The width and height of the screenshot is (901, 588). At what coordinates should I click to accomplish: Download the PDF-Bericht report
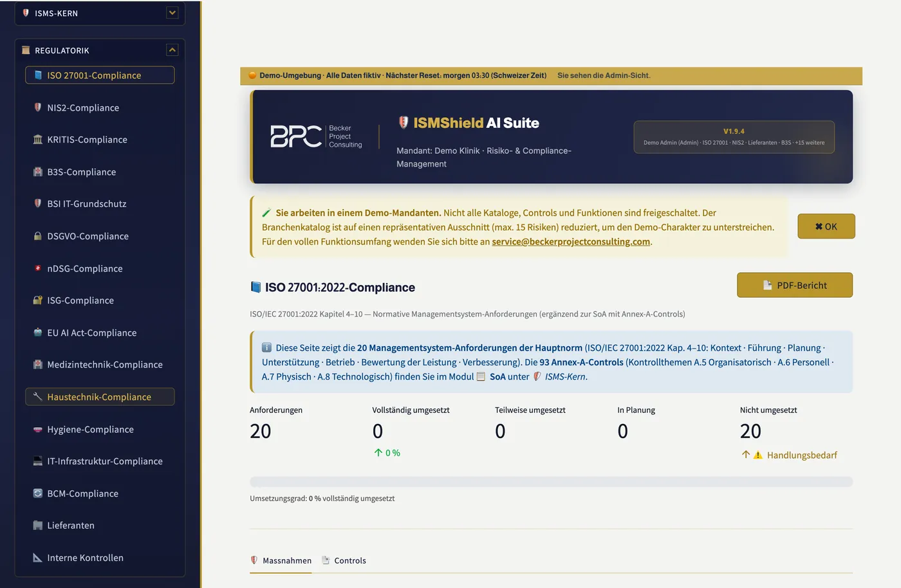(x=795, y=285)
